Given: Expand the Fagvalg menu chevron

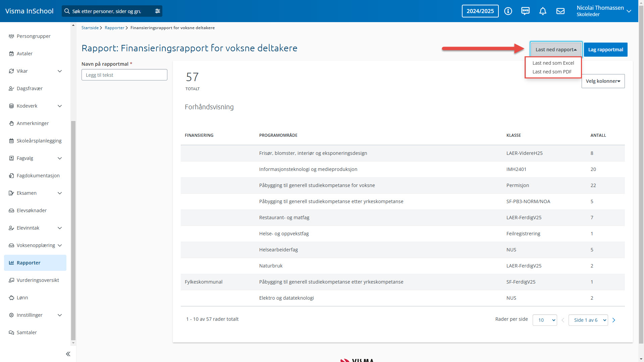Looking at the screenshot, I should click(60, 158).
